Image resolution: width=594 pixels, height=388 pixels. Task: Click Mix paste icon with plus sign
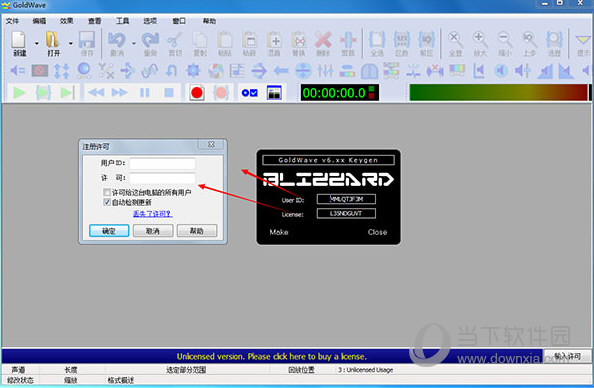click(x=274, y=43)
